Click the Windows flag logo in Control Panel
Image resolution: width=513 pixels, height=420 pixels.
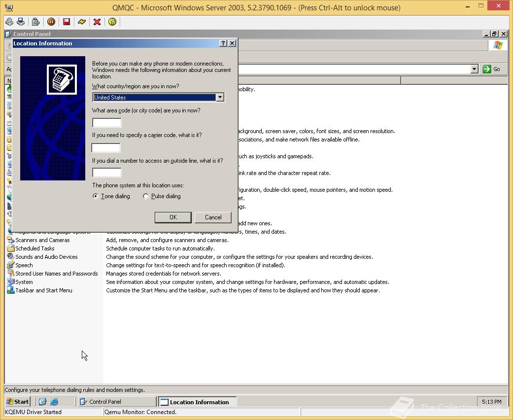(498, 45)
